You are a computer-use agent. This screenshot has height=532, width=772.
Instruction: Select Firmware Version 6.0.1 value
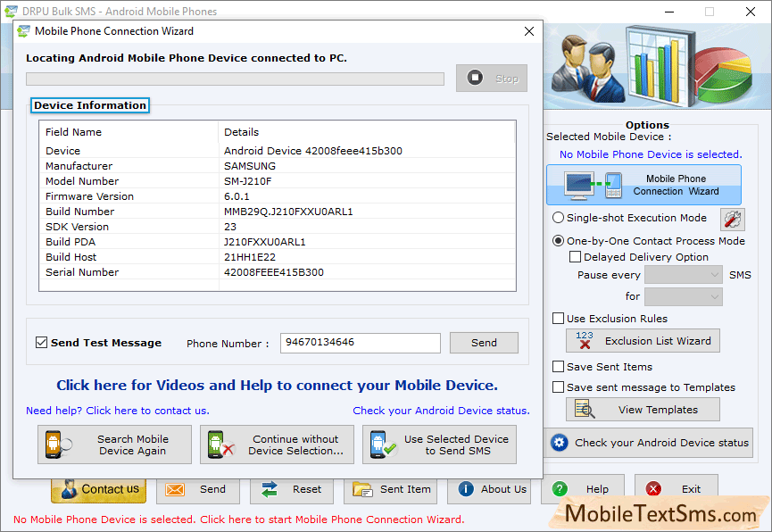(237, 196)
